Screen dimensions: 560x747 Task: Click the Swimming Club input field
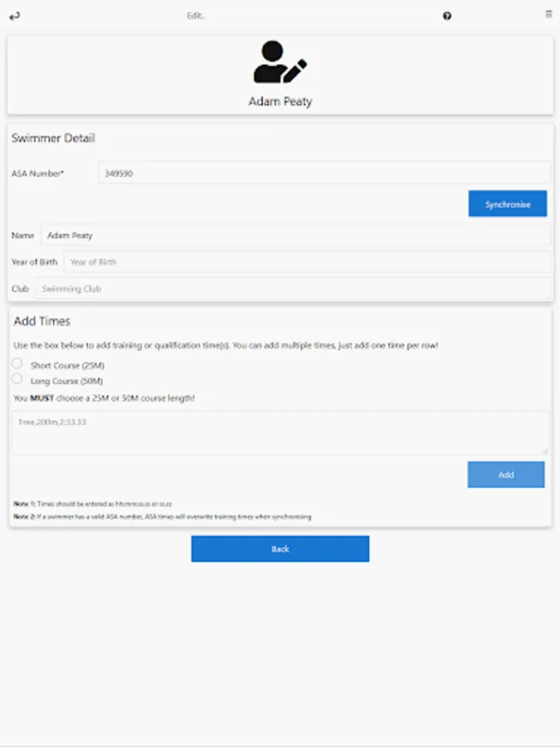point(293,288)
